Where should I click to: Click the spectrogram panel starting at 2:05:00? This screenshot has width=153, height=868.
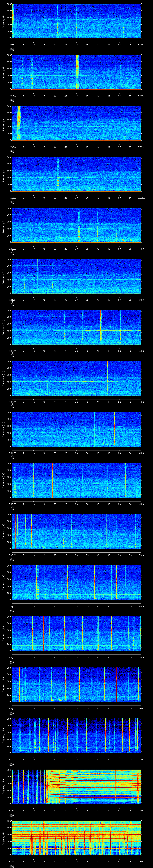(77, 480)
